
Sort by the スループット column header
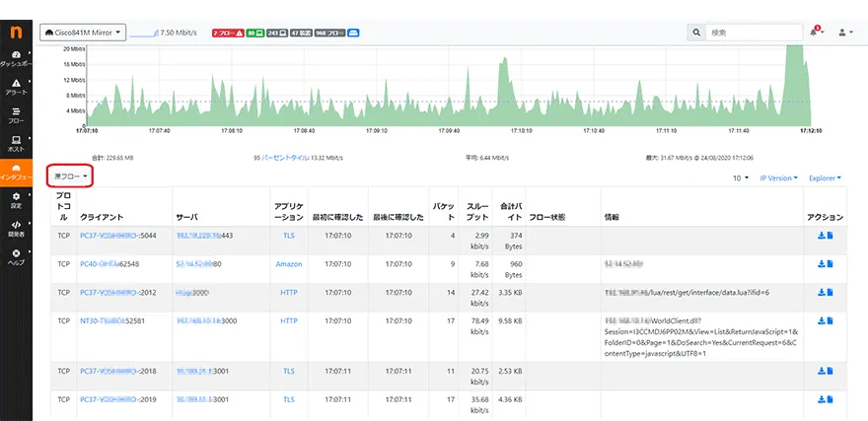[x=475, y=211]
